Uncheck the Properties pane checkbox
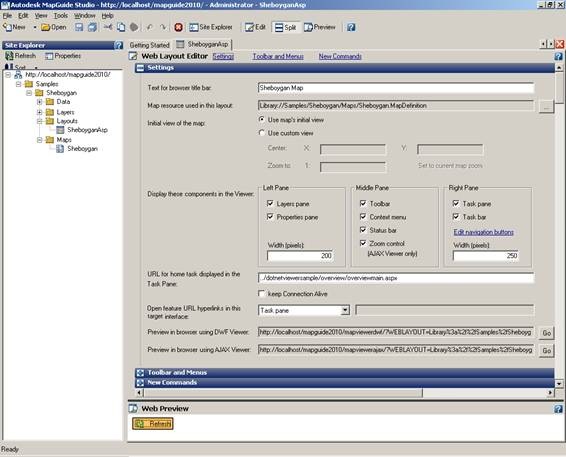566x457 pixels. pyautogui.click(x=270, y=217)
